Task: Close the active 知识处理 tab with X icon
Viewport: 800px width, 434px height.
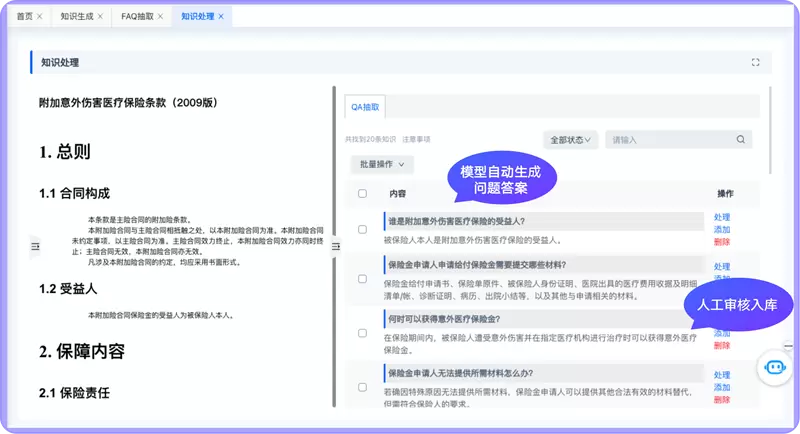Action: (220, 17)
